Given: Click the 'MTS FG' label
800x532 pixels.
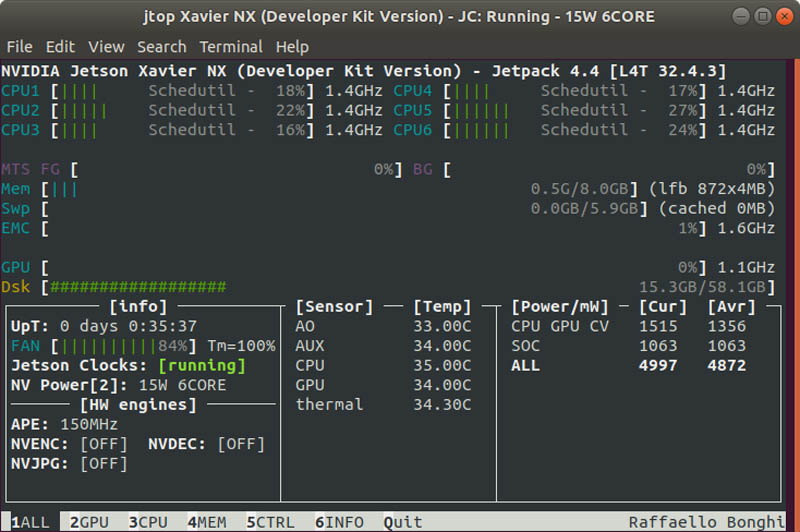Looking at the screenshot, I should point(30,169).
